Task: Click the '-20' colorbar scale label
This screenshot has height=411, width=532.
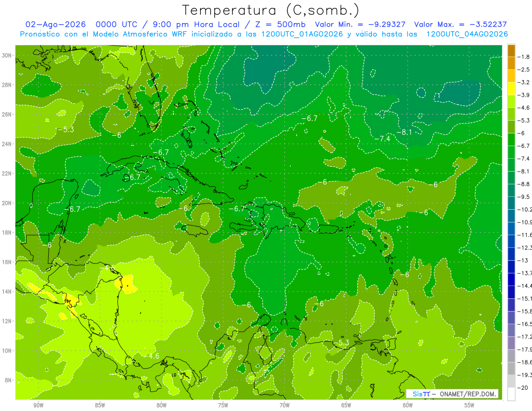Action: click(x=523, y=388)
